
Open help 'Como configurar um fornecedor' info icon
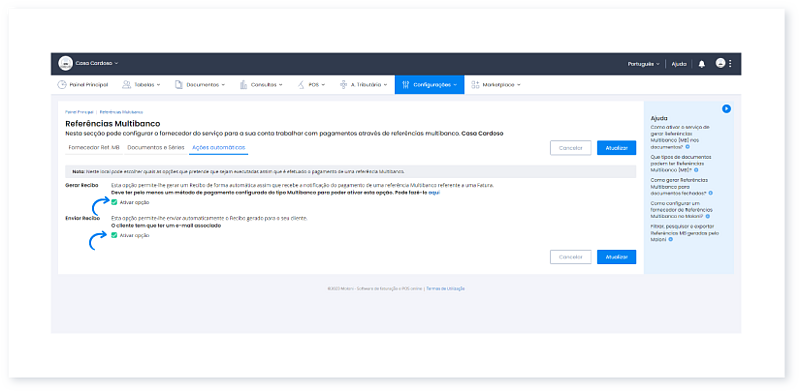click(708, 216)
